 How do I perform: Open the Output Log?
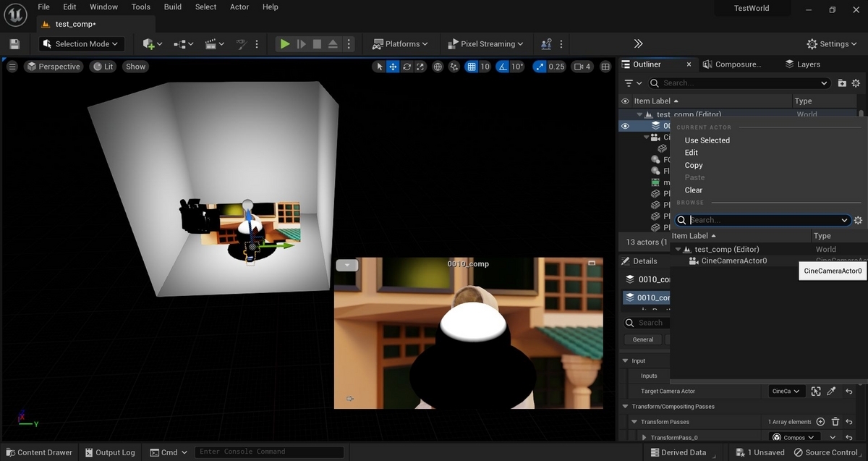click(x=109, y=452)
